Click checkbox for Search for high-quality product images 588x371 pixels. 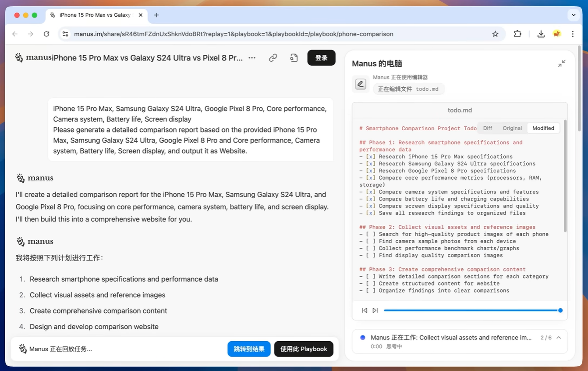[371, 234]
